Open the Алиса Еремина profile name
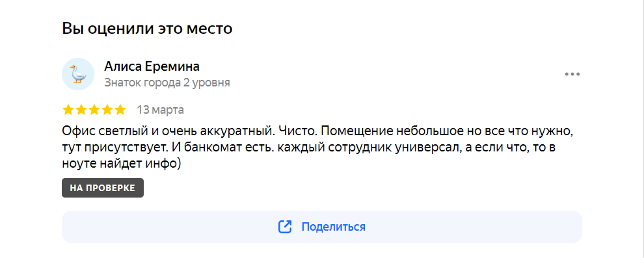644x258 pixels. (152, 66)
